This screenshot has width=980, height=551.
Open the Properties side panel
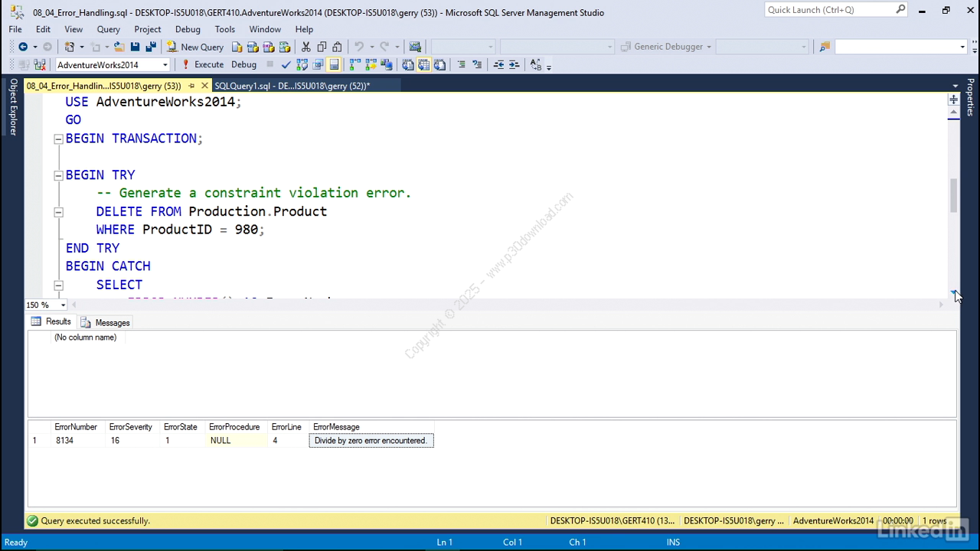[x=970, y=97]
